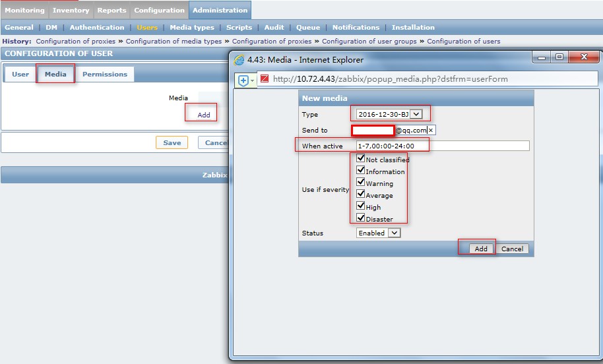Open the Administration main menu
The image size is (603, 364).
(x=220, y=11)
